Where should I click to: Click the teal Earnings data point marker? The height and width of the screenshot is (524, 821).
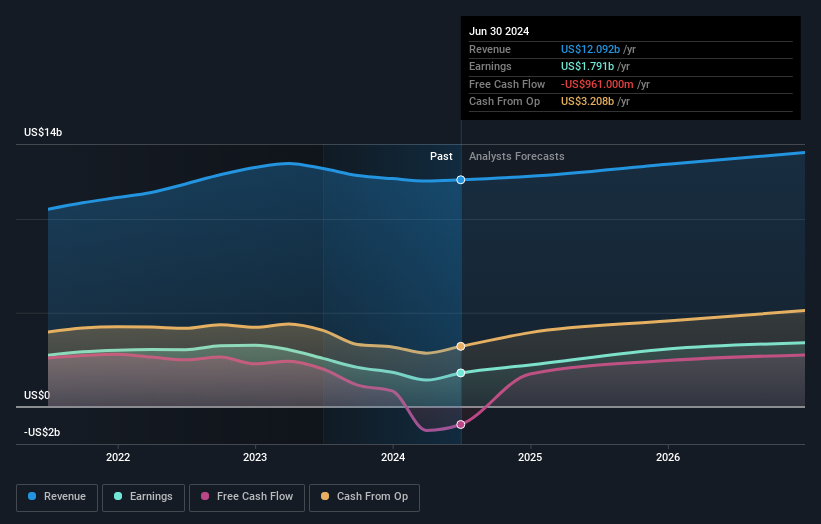point(461,373)
